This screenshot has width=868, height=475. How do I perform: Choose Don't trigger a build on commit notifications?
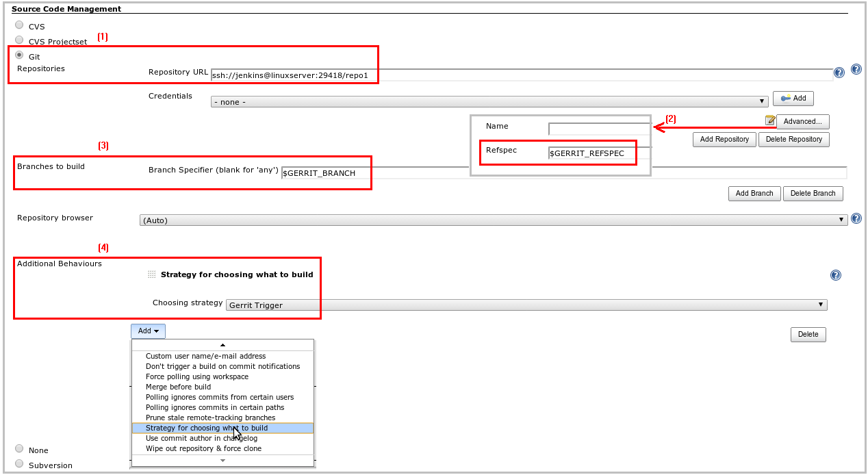[222, 366]
